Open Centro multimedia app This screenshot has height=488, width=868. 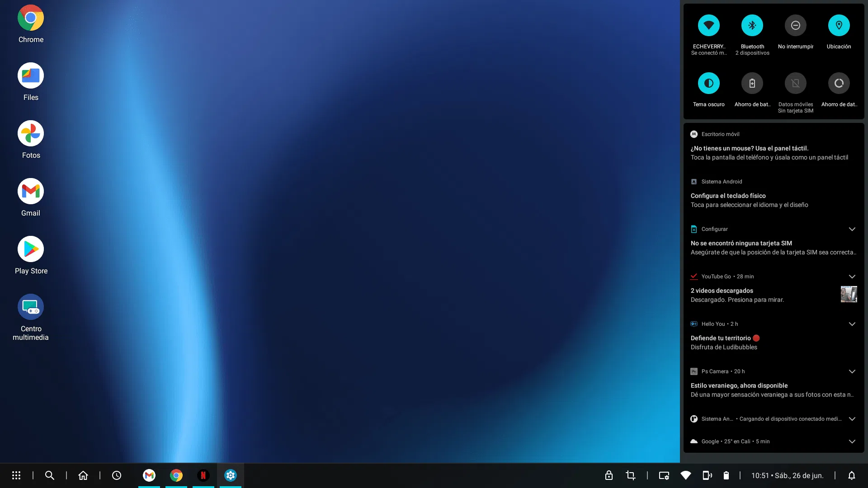[x=31, y=307]
